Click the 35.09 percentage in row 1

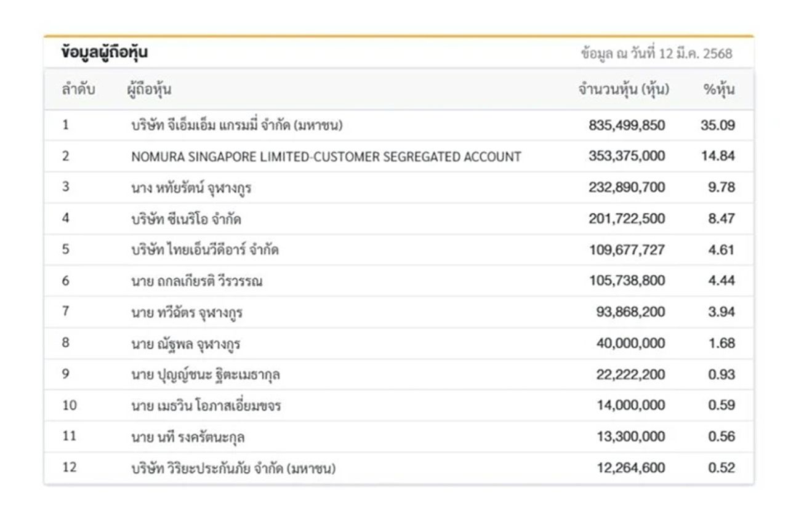717,126
